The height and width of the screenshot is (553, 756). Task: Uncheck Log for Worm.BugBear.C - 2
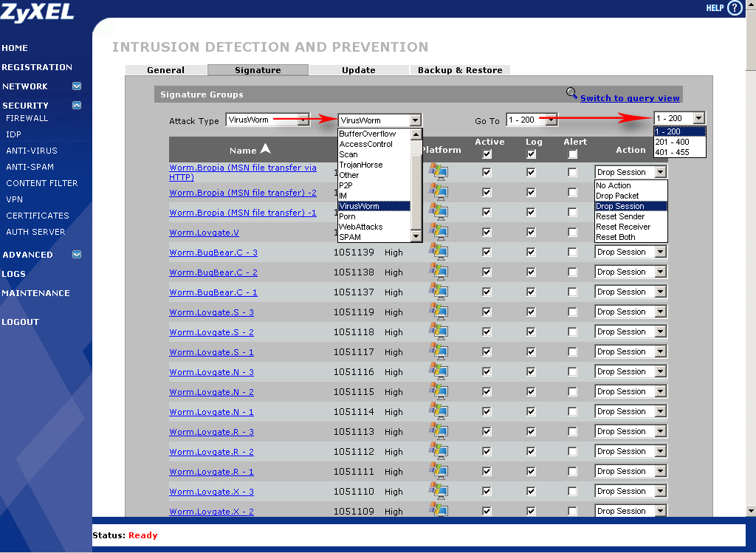pos(532,272)
